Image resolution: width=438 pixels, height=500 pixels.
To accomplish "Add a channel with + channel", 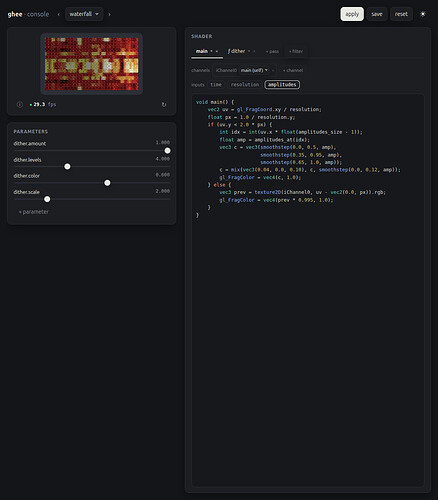I will 293,70.
